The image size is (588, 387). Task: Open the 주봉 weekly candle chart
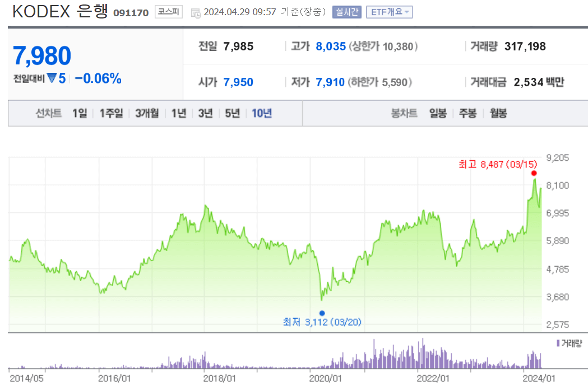[x=468, y=113]
